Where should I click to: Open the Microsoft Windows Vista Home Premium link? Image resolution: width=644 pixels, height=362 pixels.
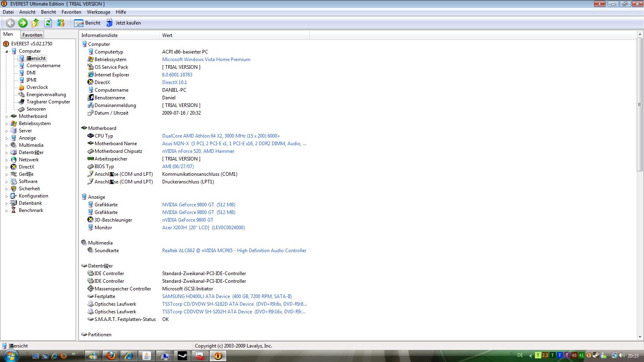pos(206,60)
